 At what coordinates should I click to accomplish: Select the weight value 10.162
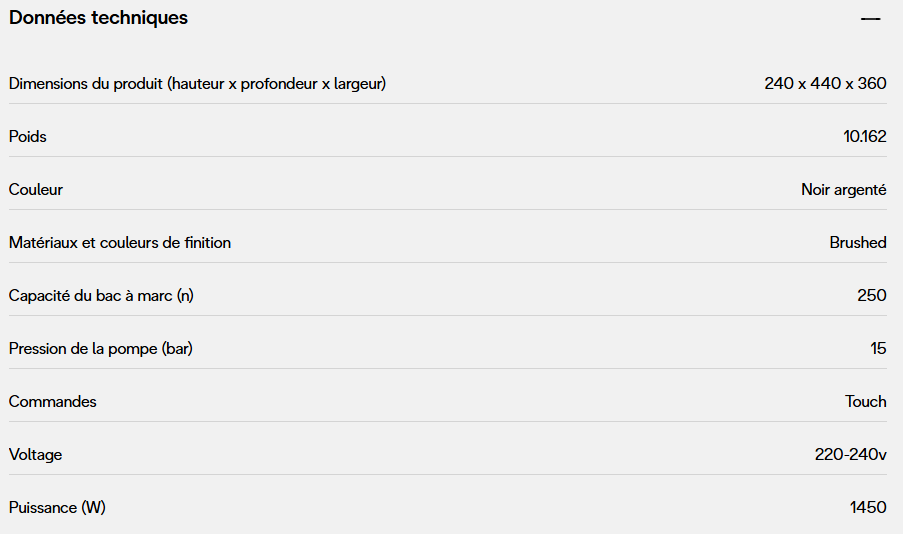[x=864, y=137]
